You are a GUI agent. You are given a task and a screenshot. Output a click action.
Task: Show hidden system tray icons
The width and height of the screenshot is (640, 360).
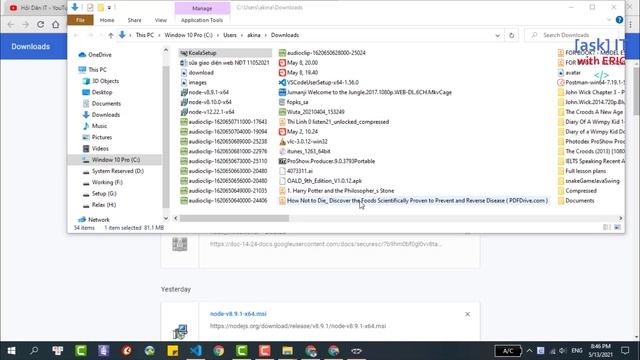(529, 351)
